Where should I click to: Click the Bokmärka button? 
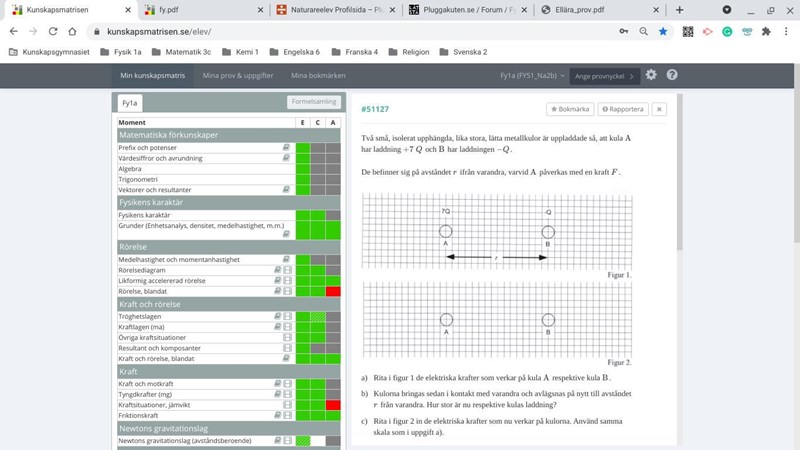(570, 109)
